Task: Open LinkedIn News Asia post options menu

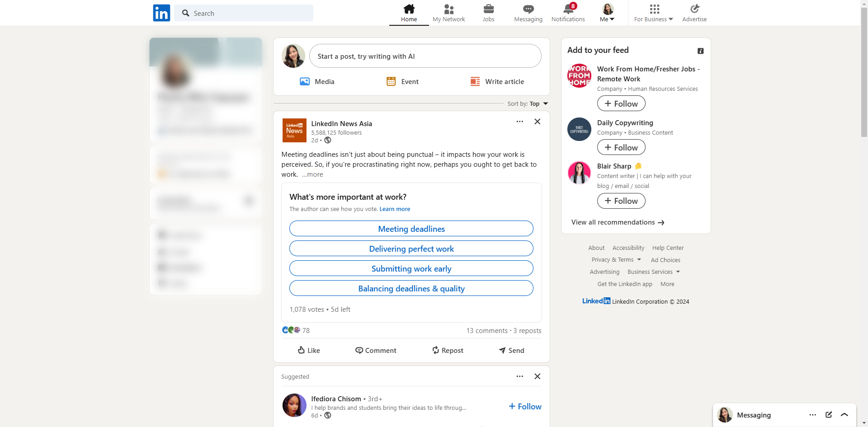Action: pyautogui.click(x=520, y=122)
